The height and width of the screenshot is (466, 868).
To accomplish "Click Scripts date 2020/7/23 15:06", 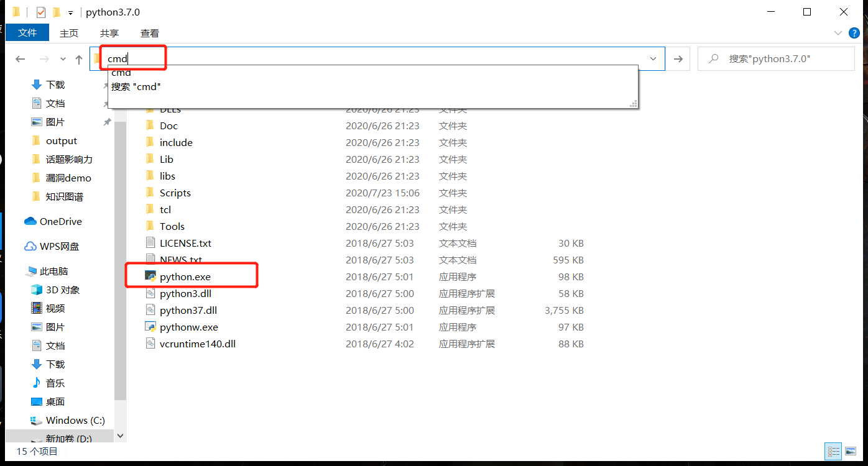I will tap(382, 193).
